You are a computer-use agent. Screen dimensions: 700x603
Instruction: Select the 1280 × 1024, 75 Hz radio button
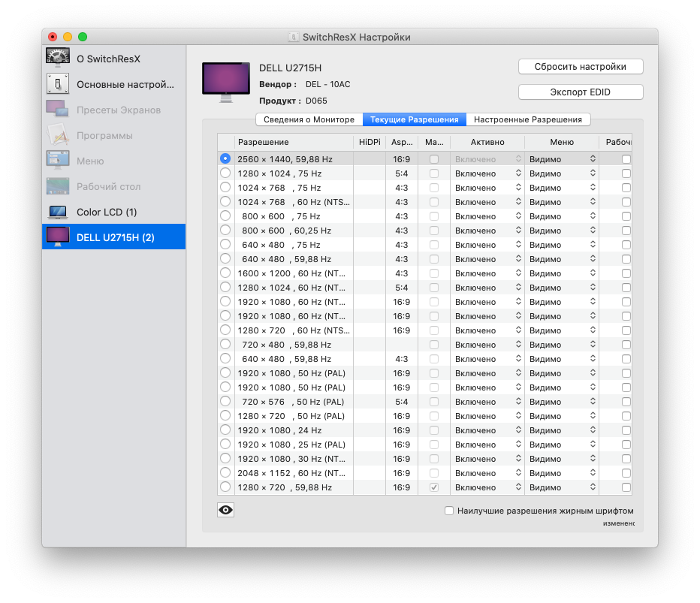225,173
